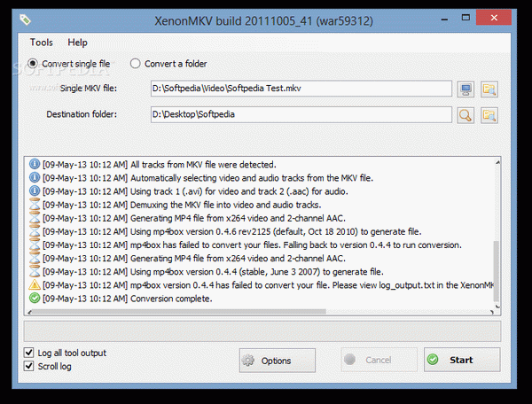The height and width of the screenshot is (404, 532).
Task: Click the magnifier icon beside Destination folder
Action: 465,115
